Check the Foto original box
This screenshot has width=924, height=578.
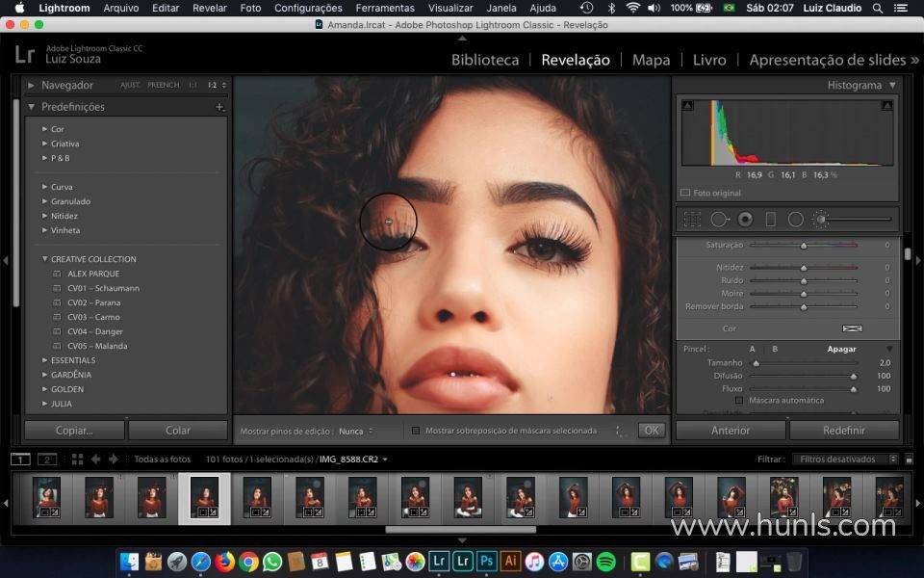[x=685, y=193]
